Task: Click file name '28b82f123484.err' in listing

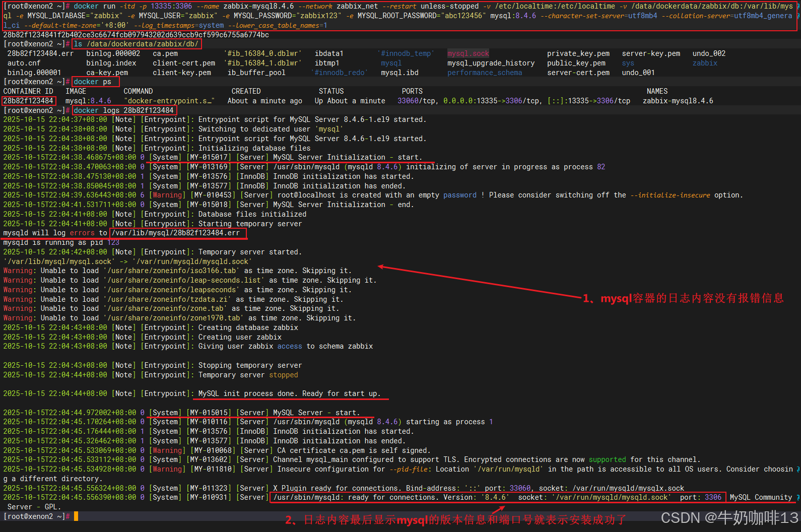Action: [40, 53]
